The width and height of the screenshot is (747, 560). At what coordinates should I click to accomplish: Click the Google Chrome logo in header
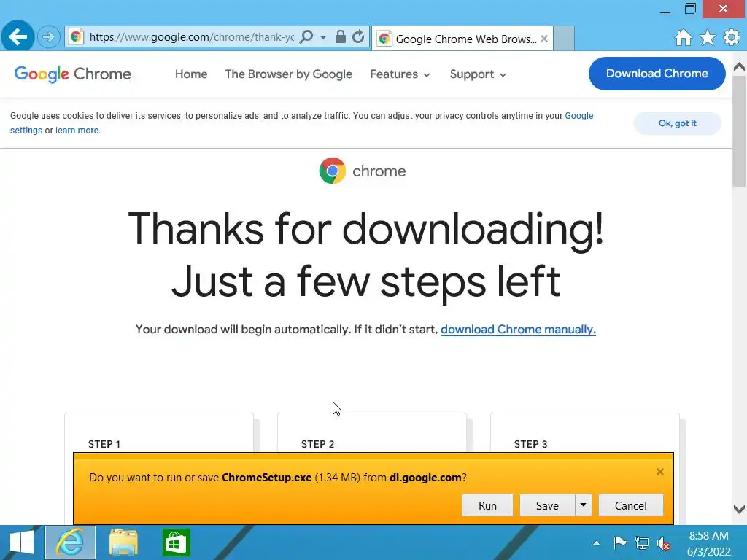point(72,74)
